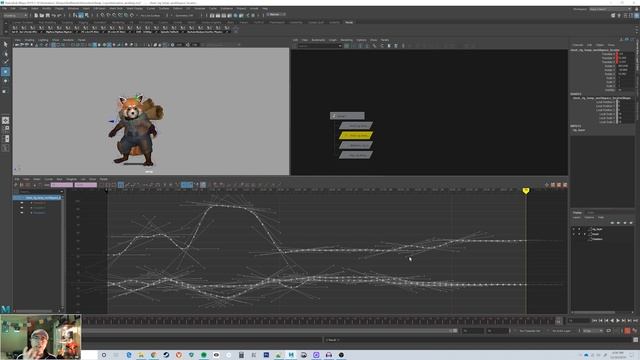The width and height of the screenshot is (640, 360).
Task: Open viewport Shading menu
Action: point(29,40)
